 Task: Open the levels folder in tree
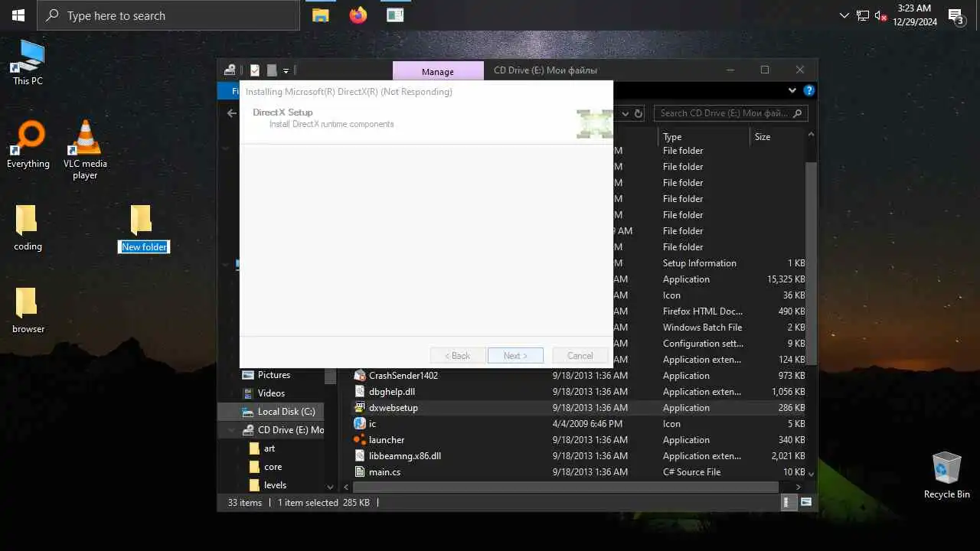click(x=275, y=485)
